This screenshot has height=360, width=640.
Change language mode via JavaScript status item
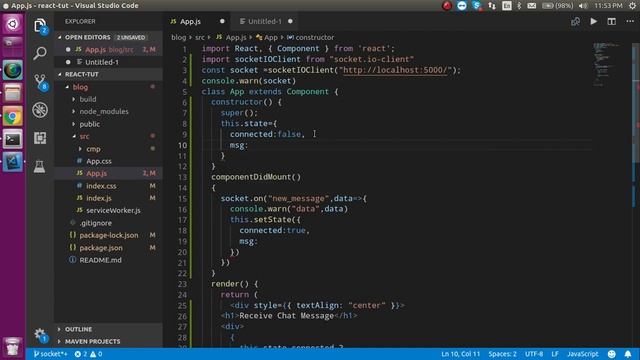pyautogui.click(x=582, y=354)
